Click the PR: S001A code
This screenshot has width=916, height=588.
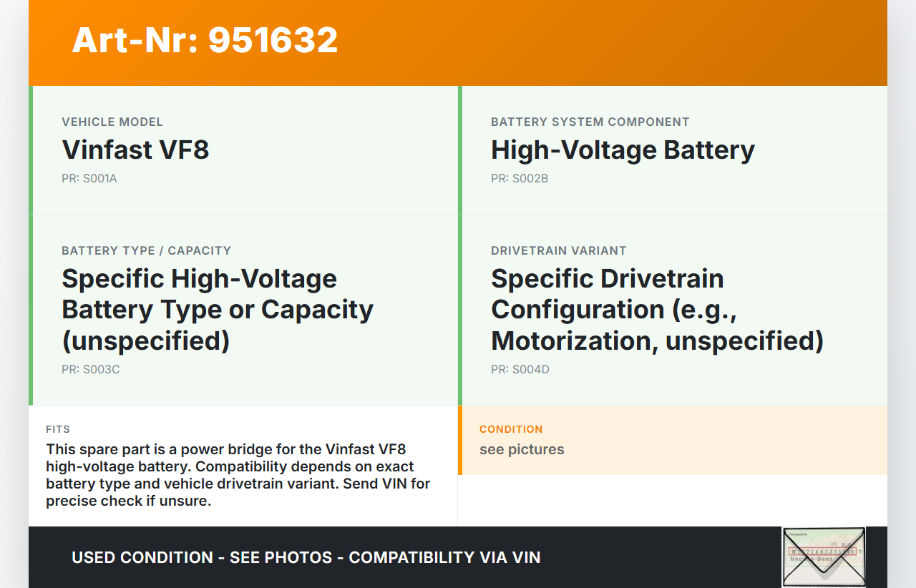89,179
